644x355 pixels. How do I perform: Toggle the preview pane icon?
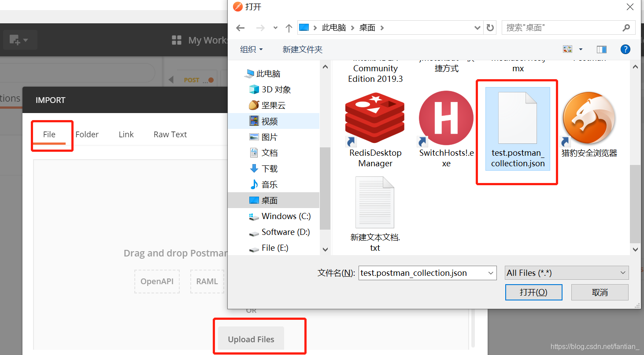601,49
